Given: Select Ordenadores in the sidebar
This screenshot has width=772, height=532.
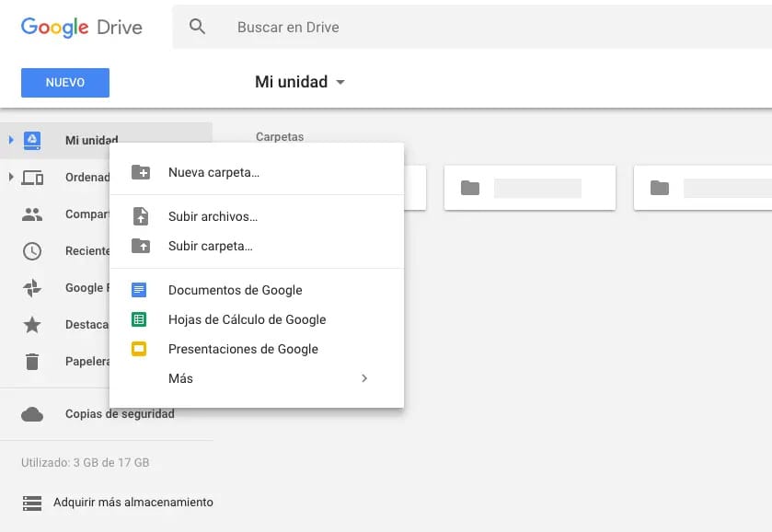Looking at the screenshot, I should (x=87, y=178).
